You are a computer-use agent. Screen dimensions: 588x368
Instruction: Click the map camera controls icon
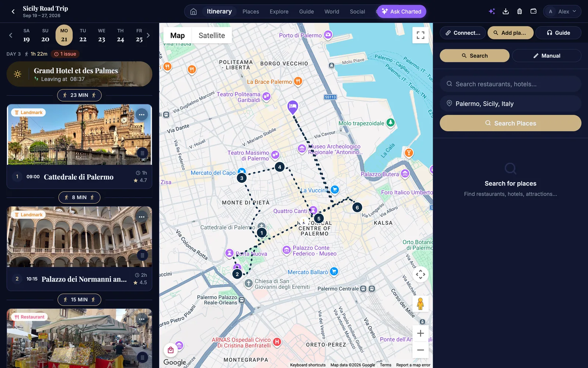click(420, 275)
